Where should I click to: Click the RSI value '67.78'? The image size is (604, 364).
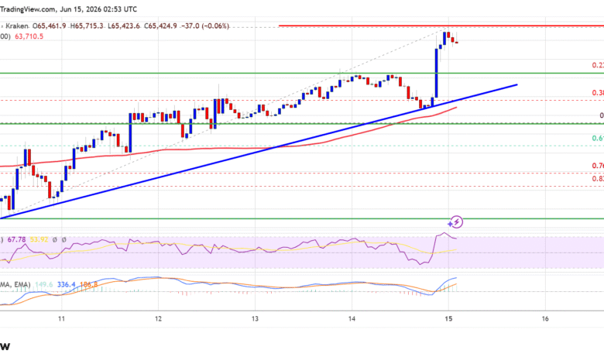(x=16, y=239)
